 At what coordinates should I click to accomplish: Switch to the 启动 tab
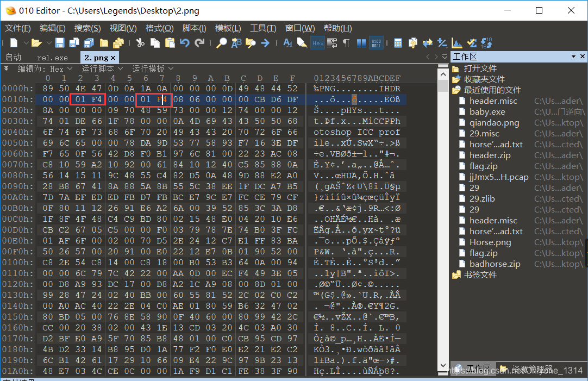click(x=14, y=58)
